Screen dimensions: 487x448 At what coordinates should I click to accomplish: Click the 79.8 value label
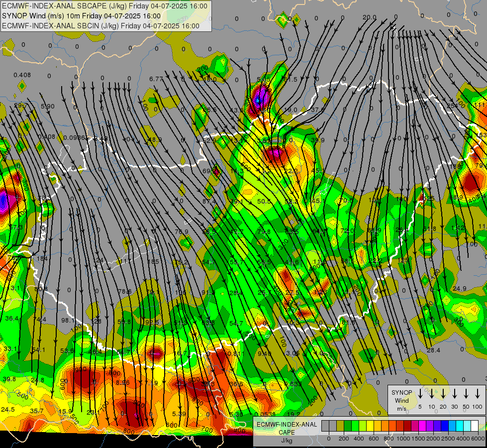pos(264,231)
